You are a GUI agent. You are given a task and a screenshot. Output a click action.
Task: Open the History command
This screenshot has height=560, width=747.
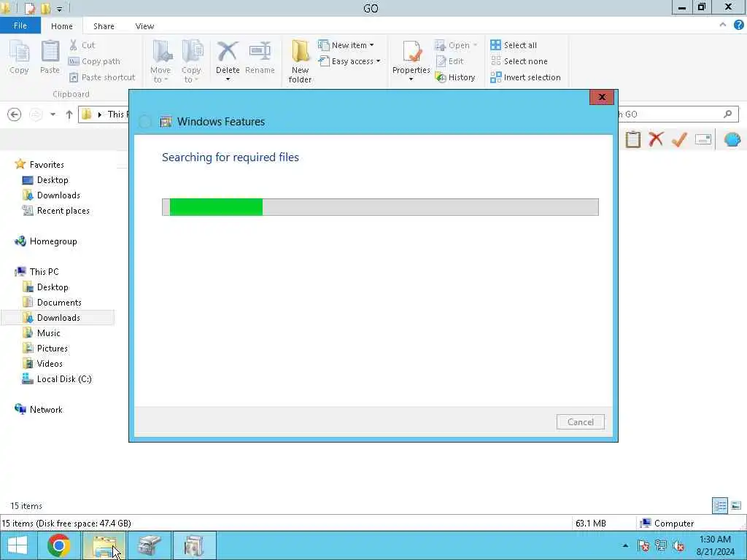point(455,77)
